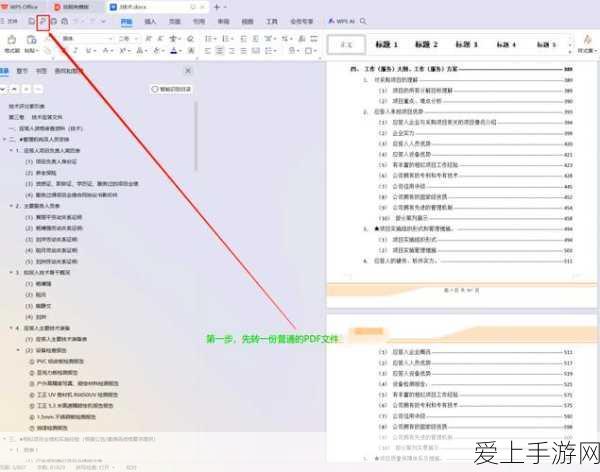Screen dimensions: 600x472
Task: Open the font size dropdown
Action: [136, 39]
